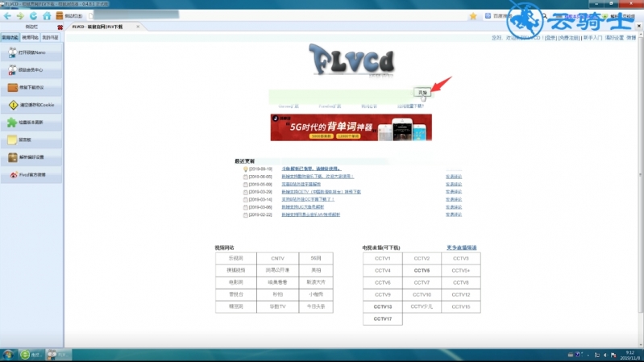644x362 pixels.
Task: Open CCTV8 live channel
Action: click(461, 283)
